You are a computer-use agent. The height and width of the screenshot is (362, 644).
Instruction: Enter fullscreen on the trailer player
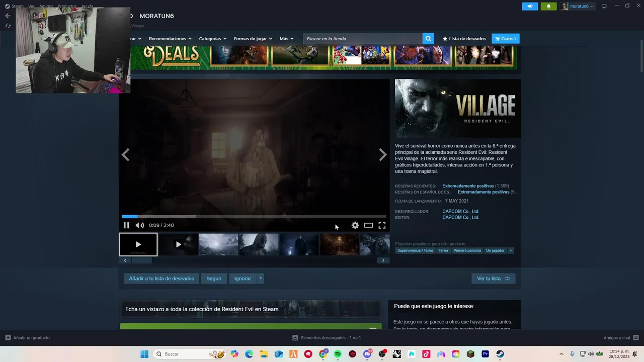382,225
